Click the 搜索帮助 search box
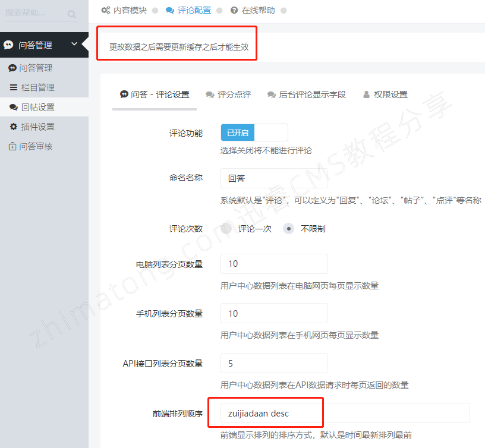Screen dimensions: 485x448 (x=36, y=13)
